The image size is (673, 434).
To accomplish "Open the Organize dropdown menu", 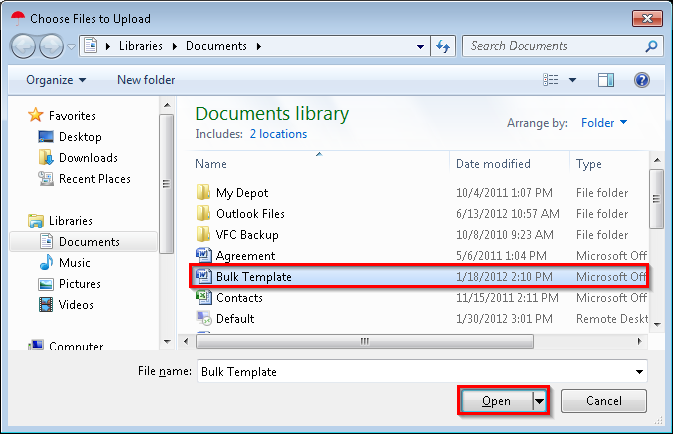I will pyautogui.click(x=56, y=80).
